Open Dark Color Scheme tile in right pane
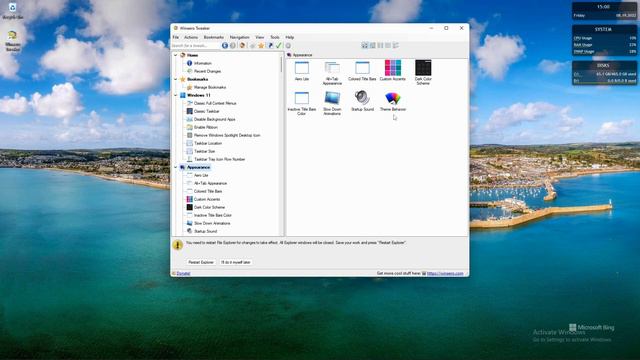This screenshot has height=360, width=640. (423, 73)
